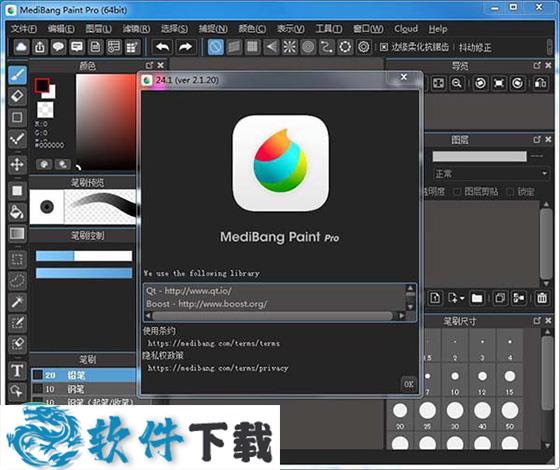Click the Undo arrow
This screenshot has width=560, height=470.
coord(162,47)
